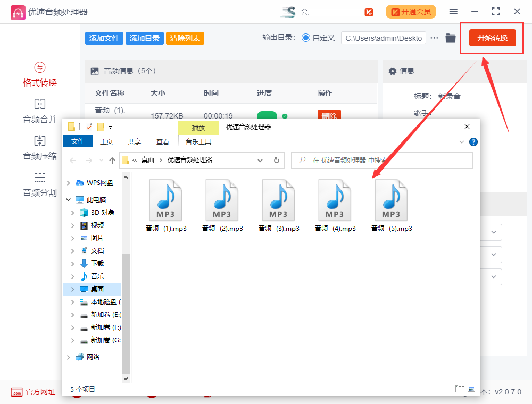Viewport: 532px width, 404px height.
Task: Open the Explorer help question-mark icon
Action: (x=473, y=142)
